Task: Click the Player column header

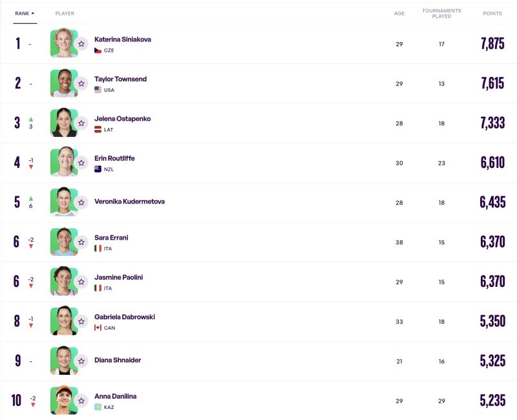Action: [x=65, y=14]
